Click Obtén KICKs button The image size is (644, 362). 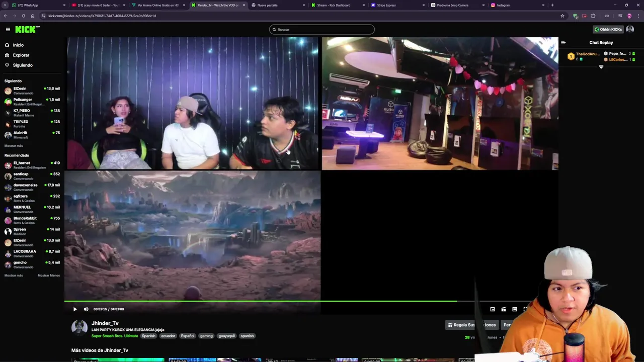608,29
